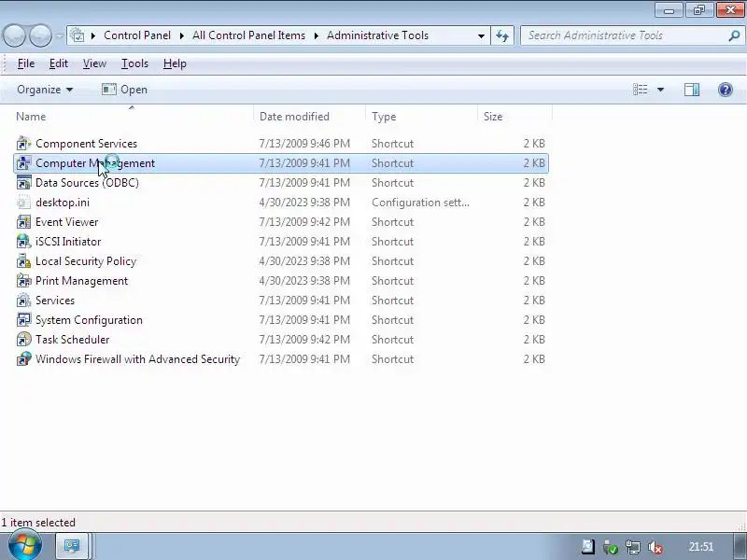Select the desktop.ini file icon
Screen dimensions: 747x560
23,203
